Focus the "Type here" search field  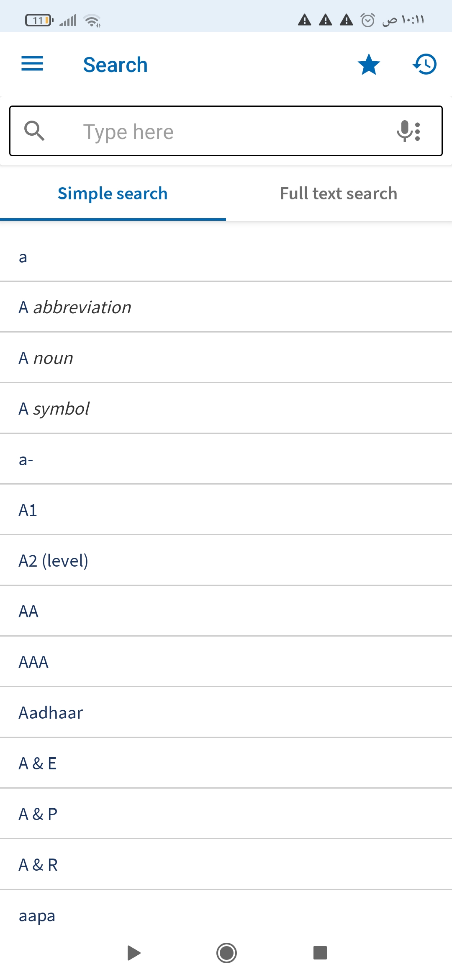(226, 132)
